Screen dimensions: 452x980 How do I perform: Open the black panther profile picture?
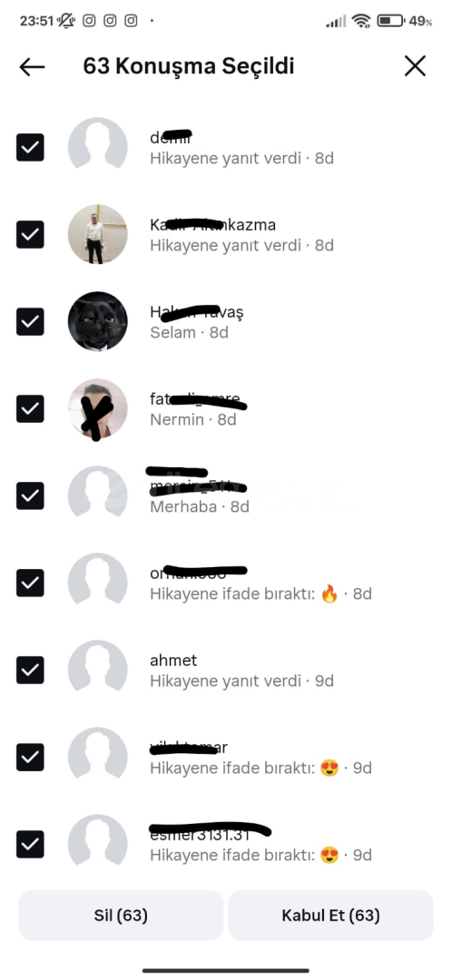pyautogui.click(x=97, y=321)
